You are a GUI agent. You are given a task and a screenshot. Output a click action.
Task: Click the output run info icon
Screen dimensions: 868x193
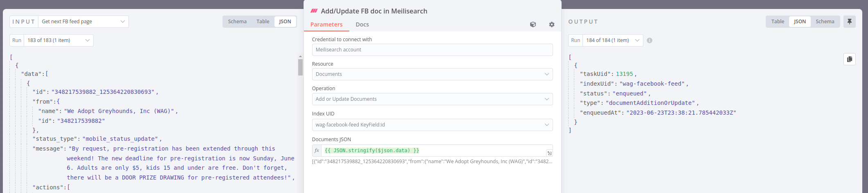click(x=650, y=40)
